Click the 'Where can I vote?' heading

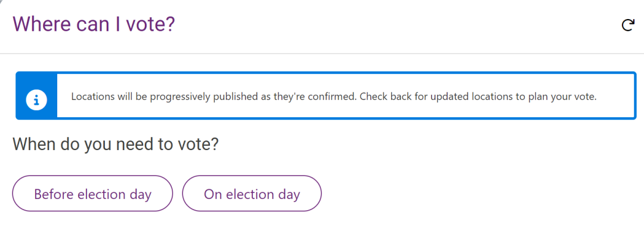pos(94,24)
